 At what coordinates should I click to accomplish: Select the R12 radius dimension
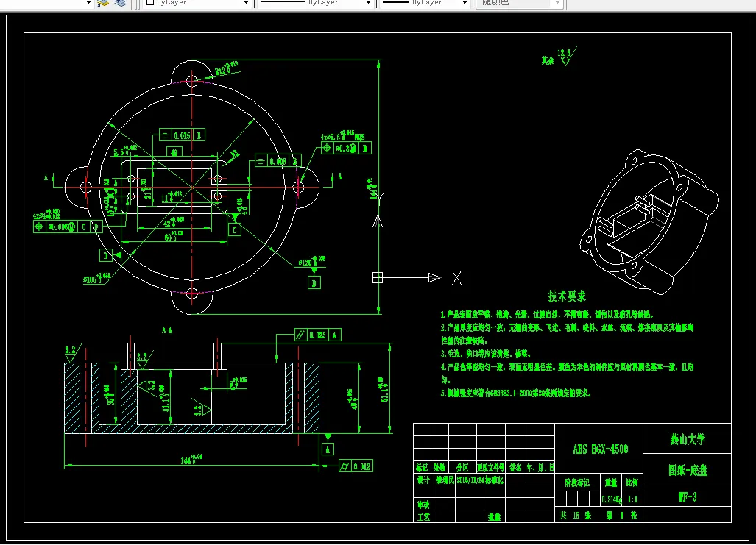pyautogui.click(x=226, y=68)
